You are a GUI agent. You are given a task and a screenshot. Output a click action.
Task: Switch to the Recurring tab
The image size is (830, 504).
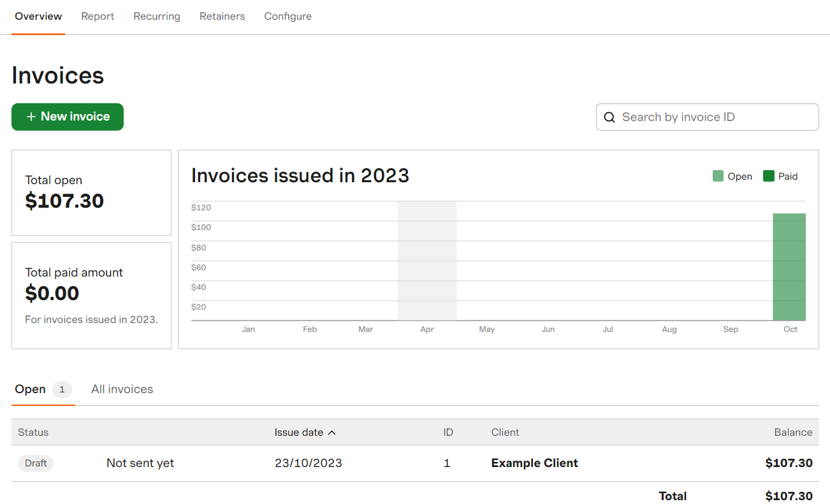coord(157,17)
